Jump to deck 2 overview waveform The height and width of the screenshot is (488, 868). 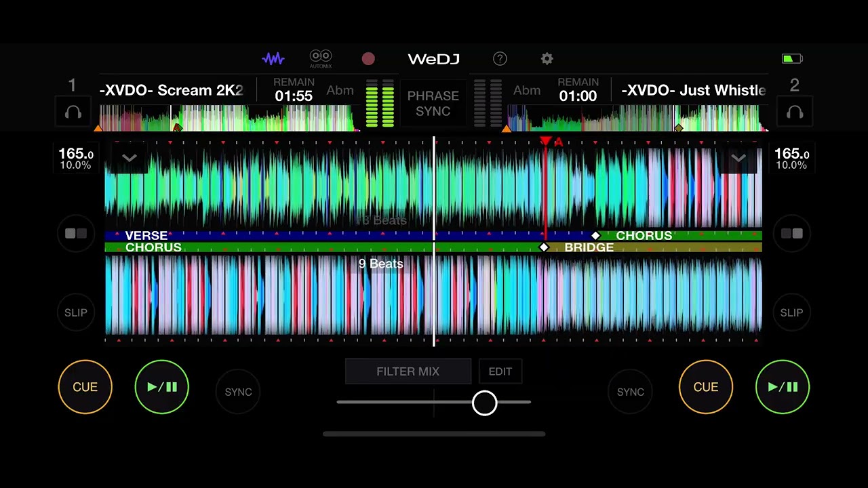[x=636, y=118]
